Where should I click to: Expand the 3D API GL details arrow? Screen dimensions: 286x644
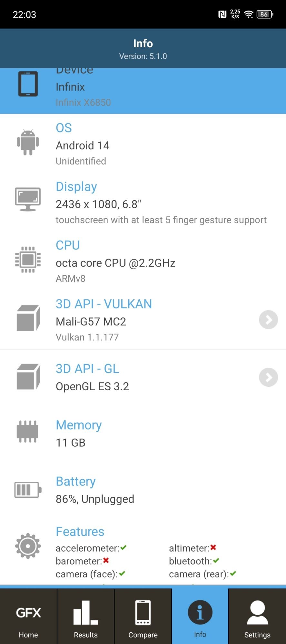(x=268, y=377)
